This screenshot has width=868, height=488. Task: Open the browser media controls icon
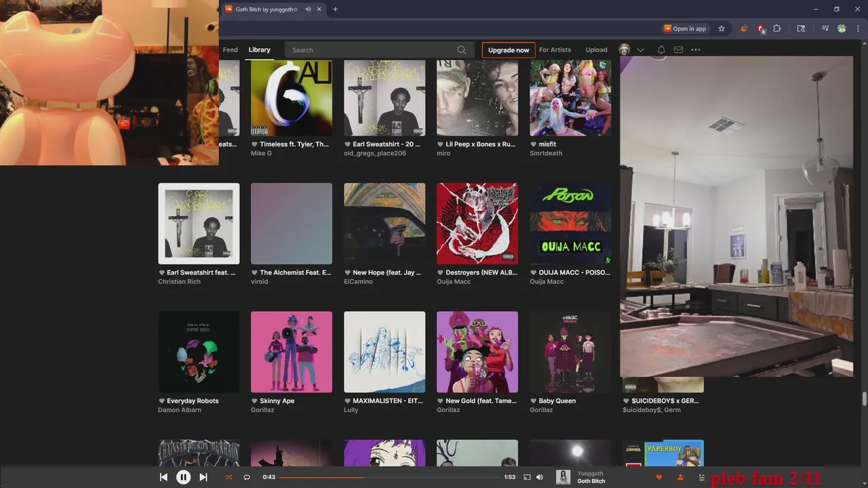point(825,28)
